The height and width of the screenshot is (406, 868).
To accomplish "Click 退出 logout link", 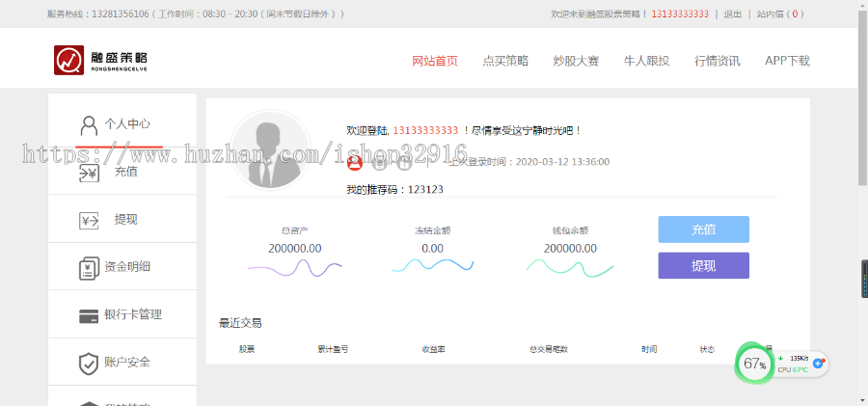I will click(x=732, y=14).
